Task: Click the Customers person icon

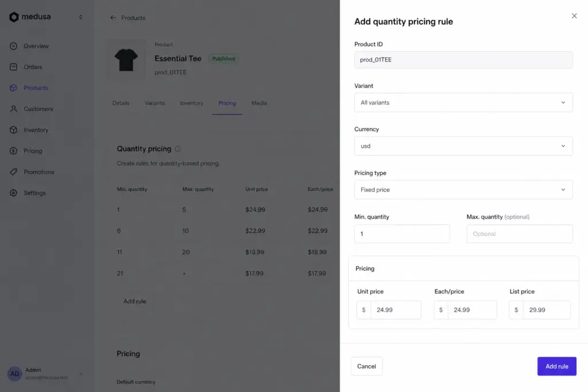Action: pyautogui.click(x=14, y=108)
